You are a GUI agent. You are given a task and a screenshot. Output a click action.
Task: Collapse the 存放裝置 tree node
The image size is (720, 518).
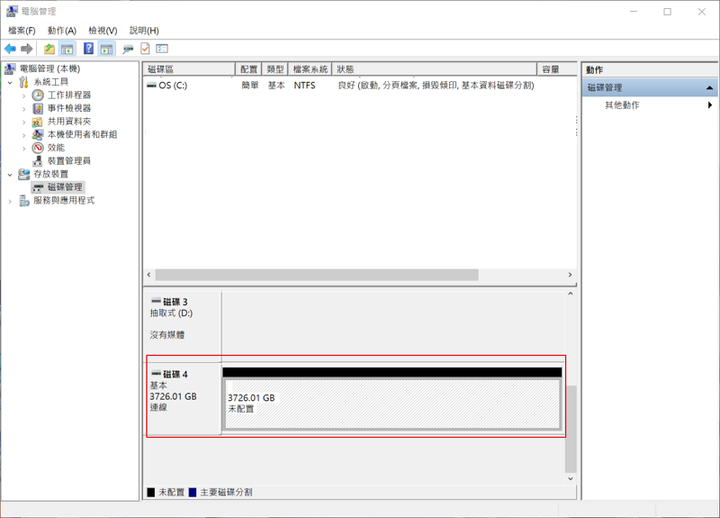point(10,175)
